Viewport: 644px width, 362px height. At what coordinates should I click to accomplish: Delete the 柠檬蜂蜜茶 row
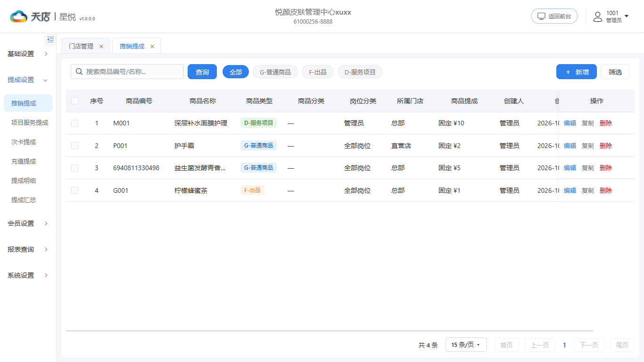(x=606, y=190)
